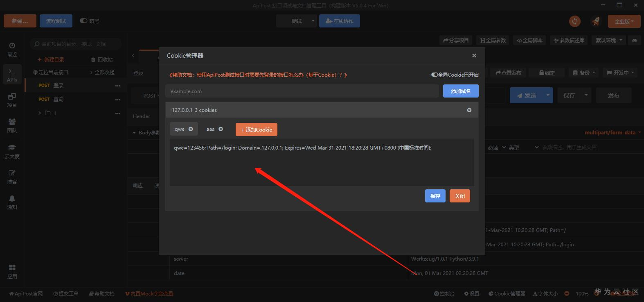This screenshot has height=302, width=644.
Task: Open 设置 settings in status bar
Action: 471,293
